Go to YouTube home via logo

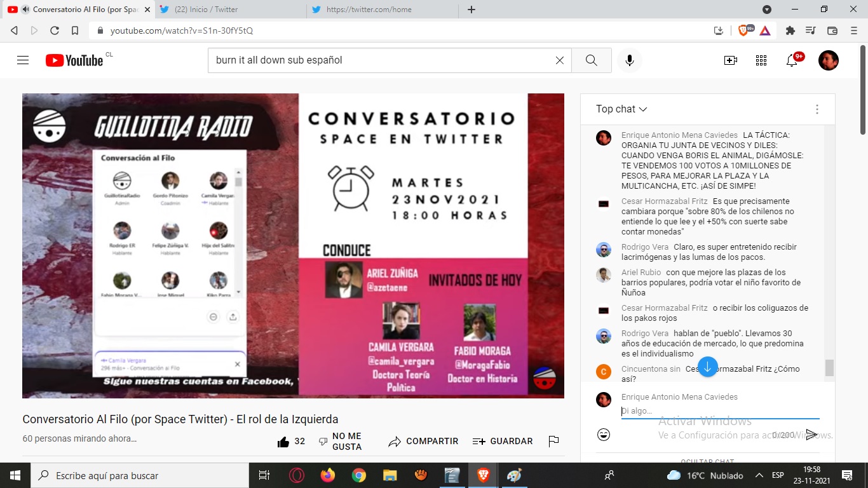tap(74, 60)
